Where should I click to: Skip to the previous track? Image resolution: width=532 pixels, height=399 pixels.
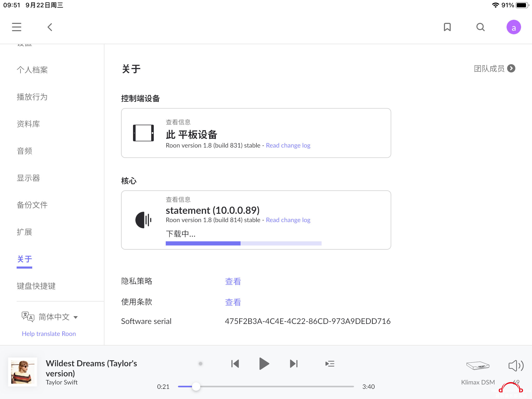click(235, 364)
